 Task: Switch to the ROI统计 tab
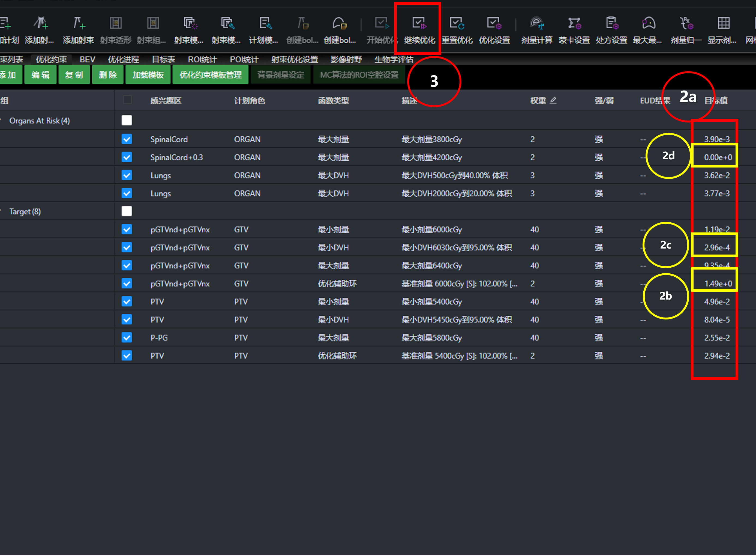point(202,59)
